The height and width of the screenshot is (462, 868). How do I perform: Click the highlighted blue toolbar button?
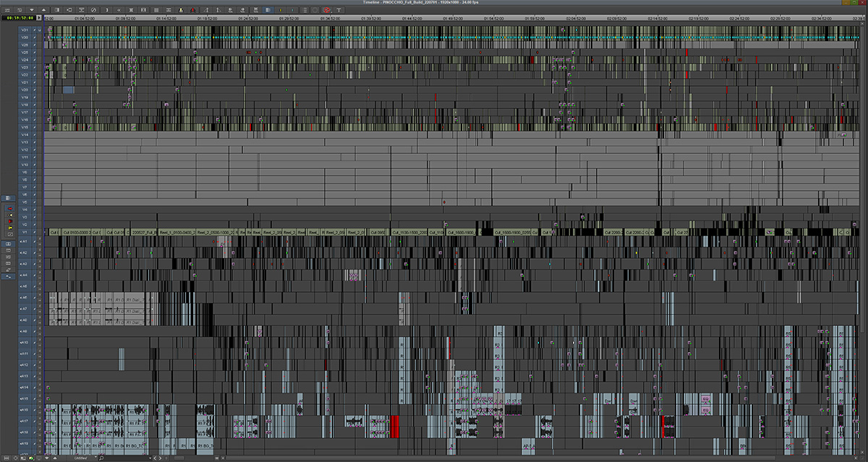click(268, 9)
